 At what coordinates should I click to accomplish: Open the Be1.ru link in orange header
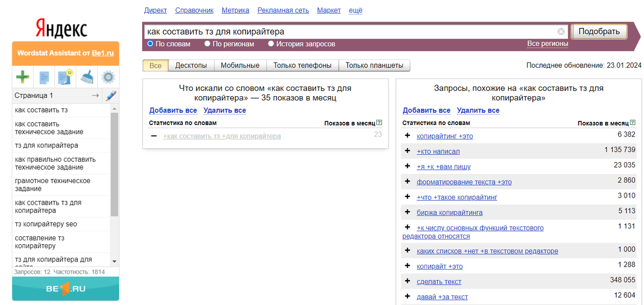(103, 53)
